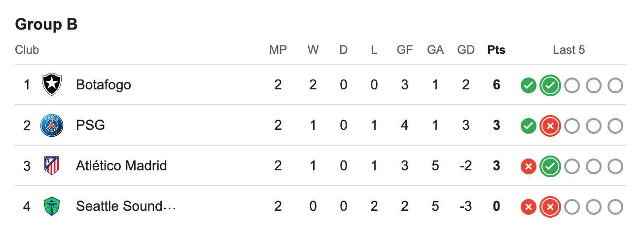The width and height of the screenshot is (644, 236).
Task: Click the Seattle Sounders club crest
Action: tap(51, 206)
